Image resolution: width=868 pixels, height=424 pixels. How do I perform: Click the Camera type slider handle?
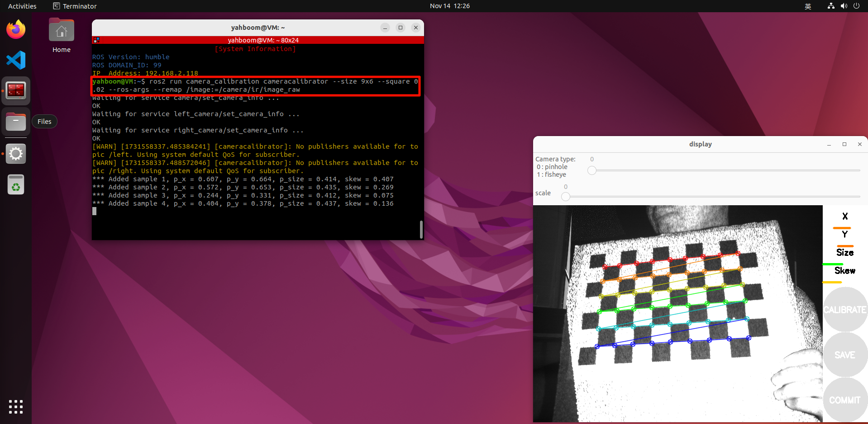point(592,170)
